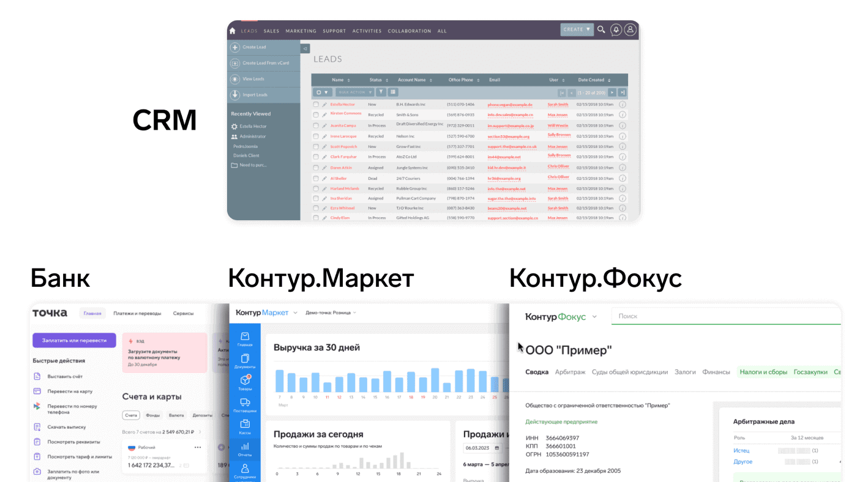Tick the checkbox for Al Sheller
Screen dimensions: 868x482
[x=316, y=179]
